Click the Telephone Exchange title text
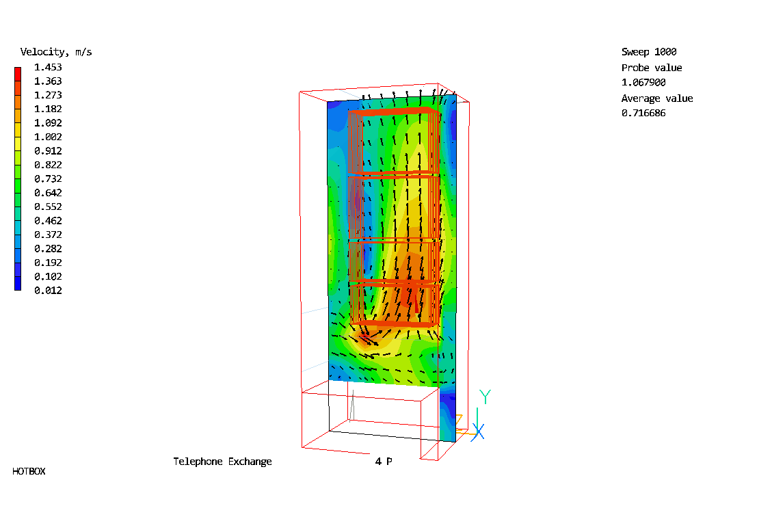Screen dimensions: 772x532 click(222, 462)
